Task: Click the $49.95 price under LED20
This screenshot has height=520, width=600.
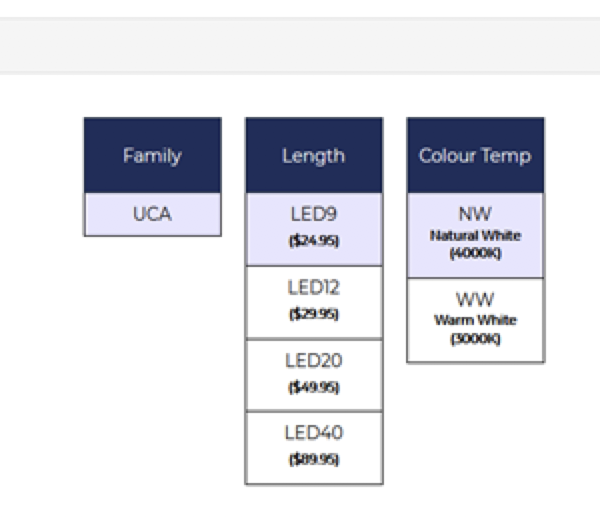Action: 313,387
